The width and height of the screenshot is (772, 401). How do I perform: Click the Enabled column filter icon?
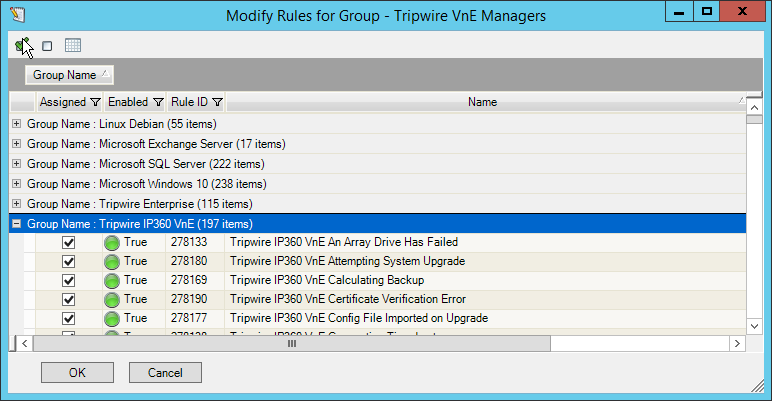coord(158,102)
